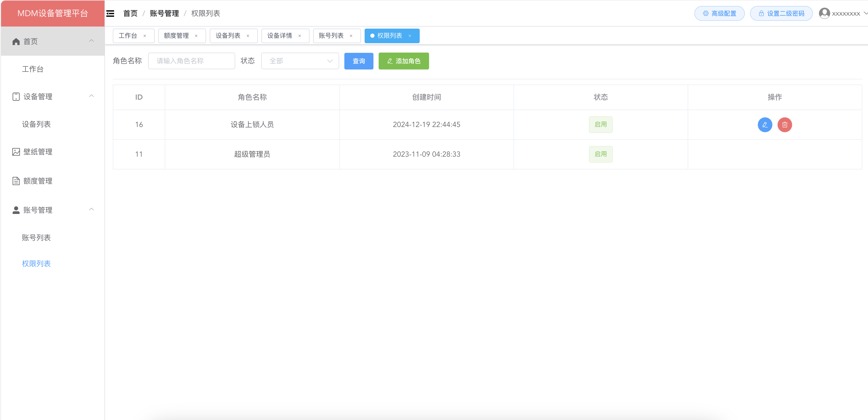Open the xxxxxxxx user dropdown arrow

point(865,13)
